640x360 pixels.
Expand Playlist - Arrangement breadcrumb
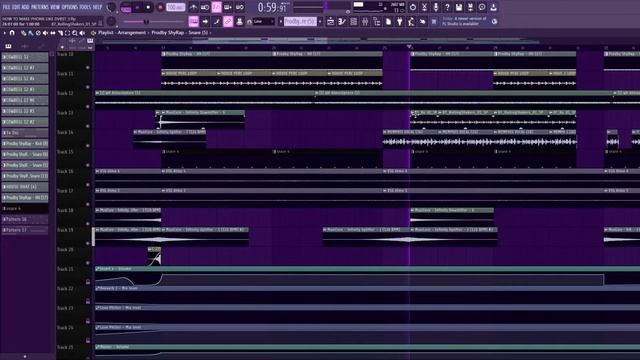coord(122,33)
